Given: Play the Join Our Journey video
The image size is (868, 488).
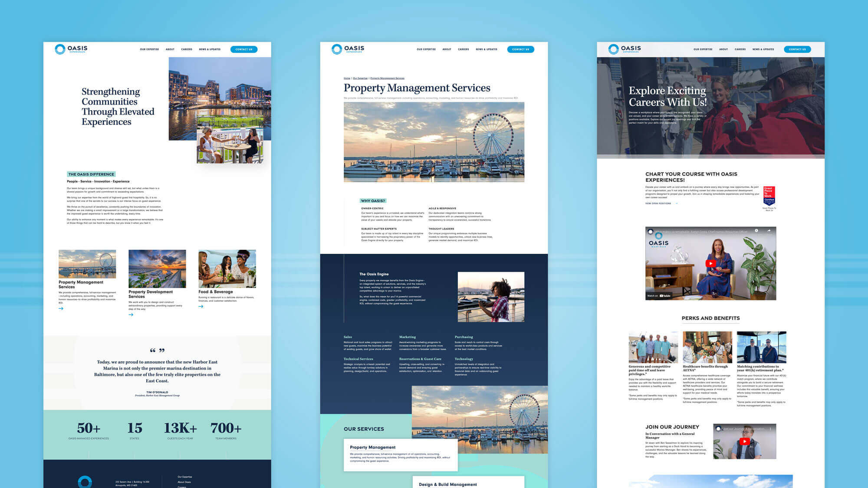Looking at the screenshot, I should pos(745,442).
